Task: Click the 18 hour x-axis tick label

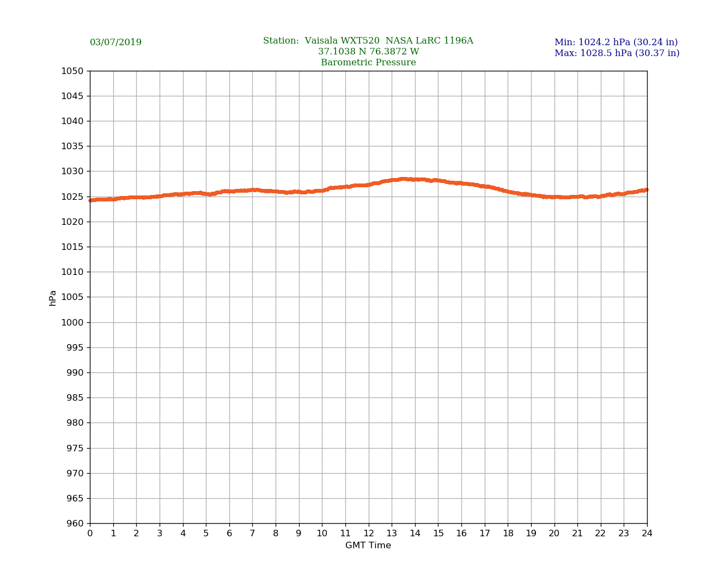Action: (x=508, y=534)
